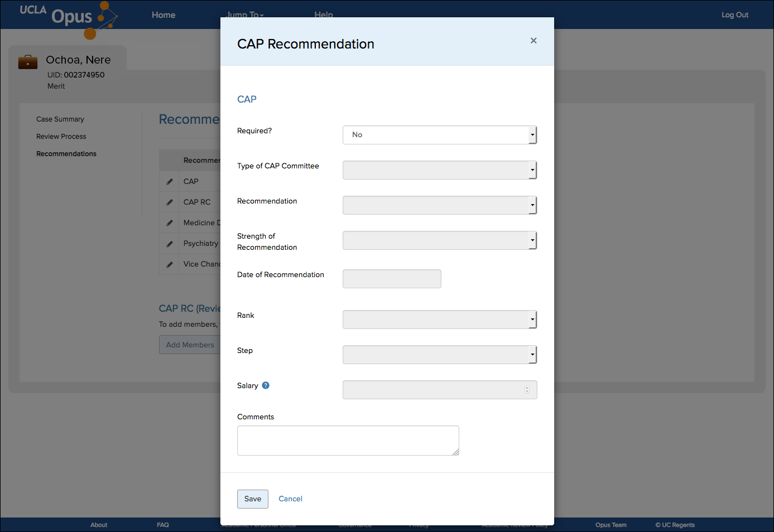Open Review Process in the sidebar

61,137
